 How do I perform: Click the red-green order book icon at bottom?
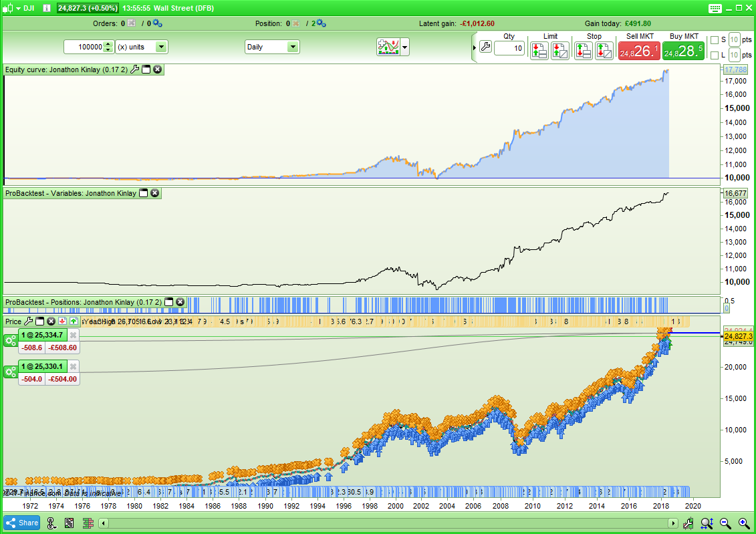click(x=88, y=523)
